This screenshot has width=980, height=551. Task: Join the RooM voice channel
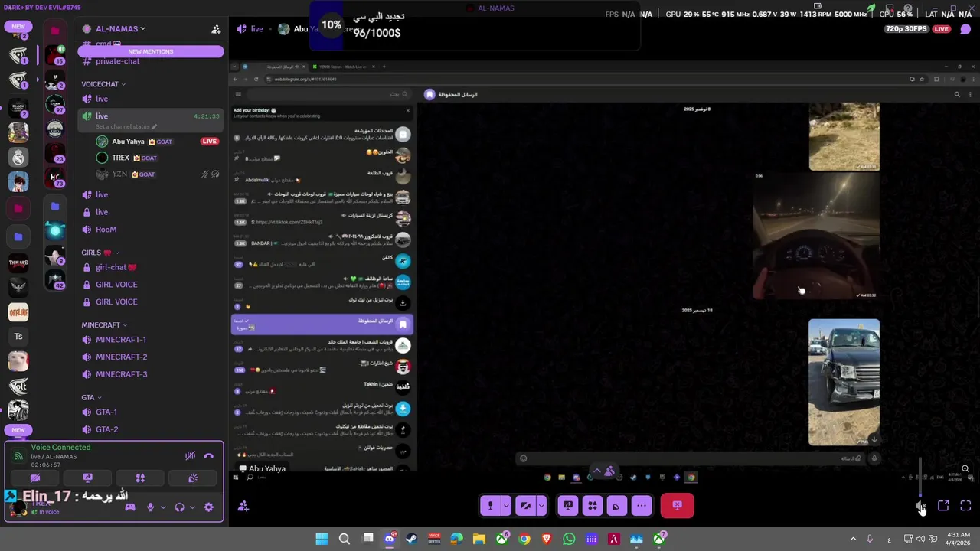point(106,230)
